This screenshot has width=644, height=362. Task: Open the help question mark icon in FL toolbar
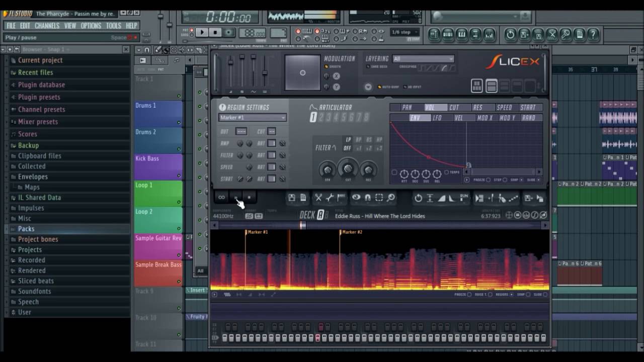click(x=593, y=34)
